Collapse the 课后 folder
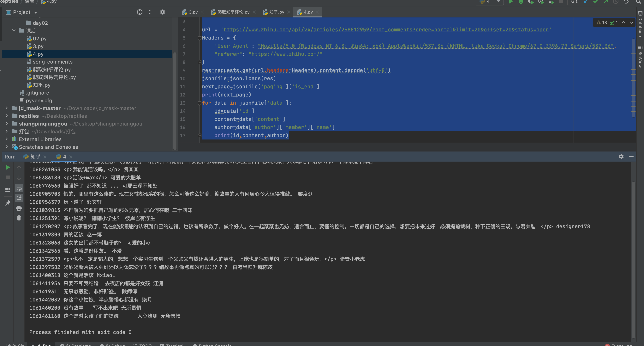 click(14, 31)
